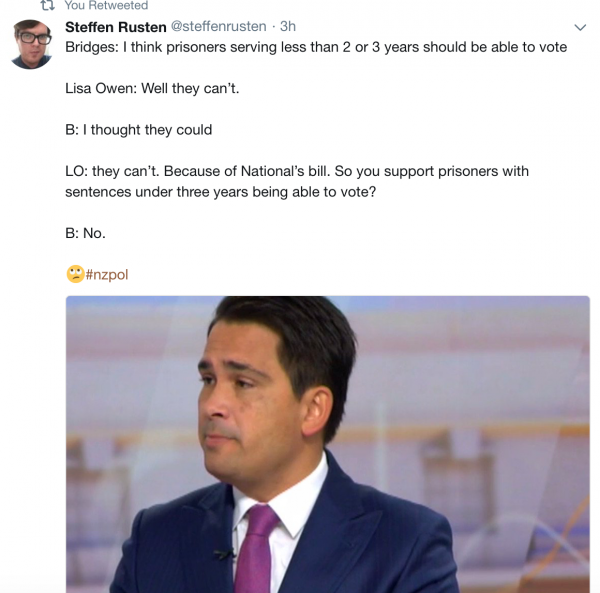The image size is (600, 593).
Task: Click the 3h tweet timestamp
Action: 288,26
